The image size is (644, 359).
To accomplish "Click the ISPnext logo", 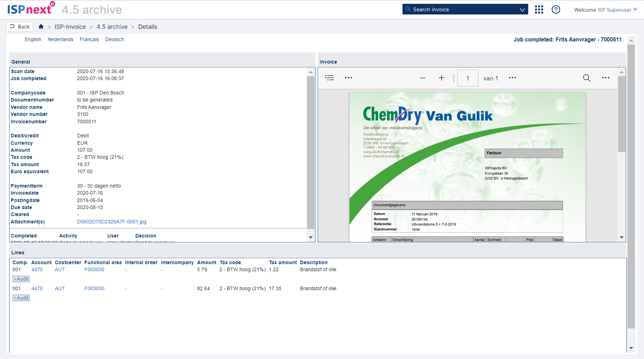I will (x=31, y=9).
